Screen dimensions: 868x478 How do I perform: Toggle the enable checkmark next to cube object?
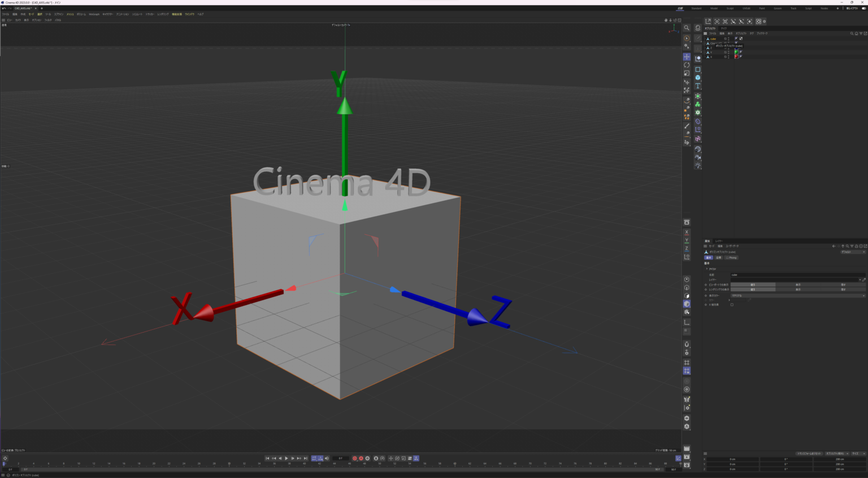726,38
